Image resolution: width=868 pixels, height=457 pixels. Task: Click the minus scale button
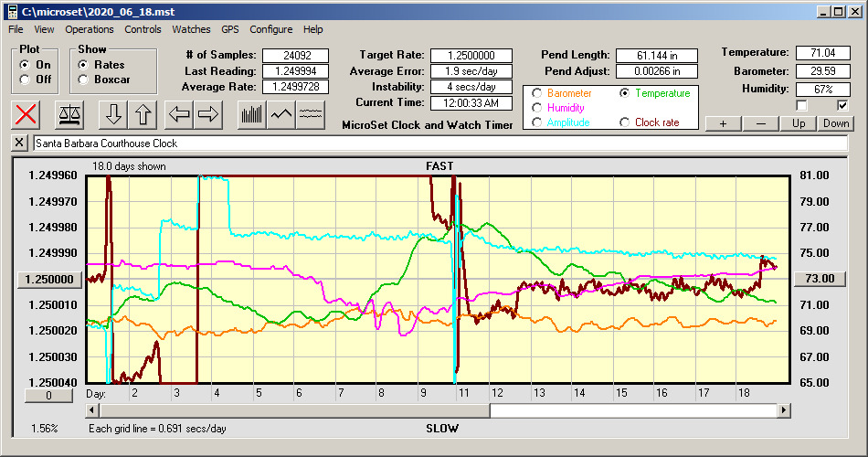point(760,123)
